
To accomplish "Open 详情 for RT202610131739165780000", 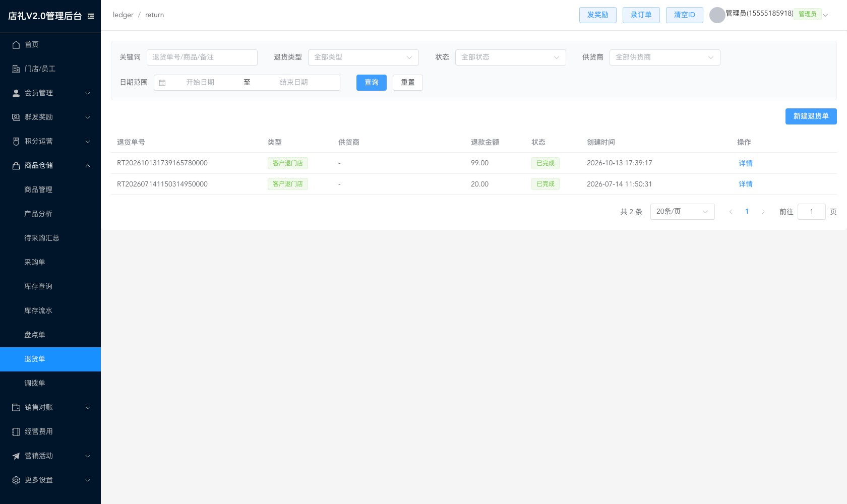I will click(746, 163).
